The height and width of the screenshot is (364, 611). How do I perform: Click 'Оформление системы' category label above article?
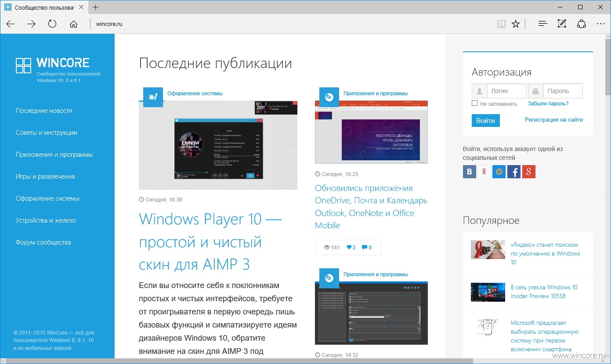pos(195,94)
